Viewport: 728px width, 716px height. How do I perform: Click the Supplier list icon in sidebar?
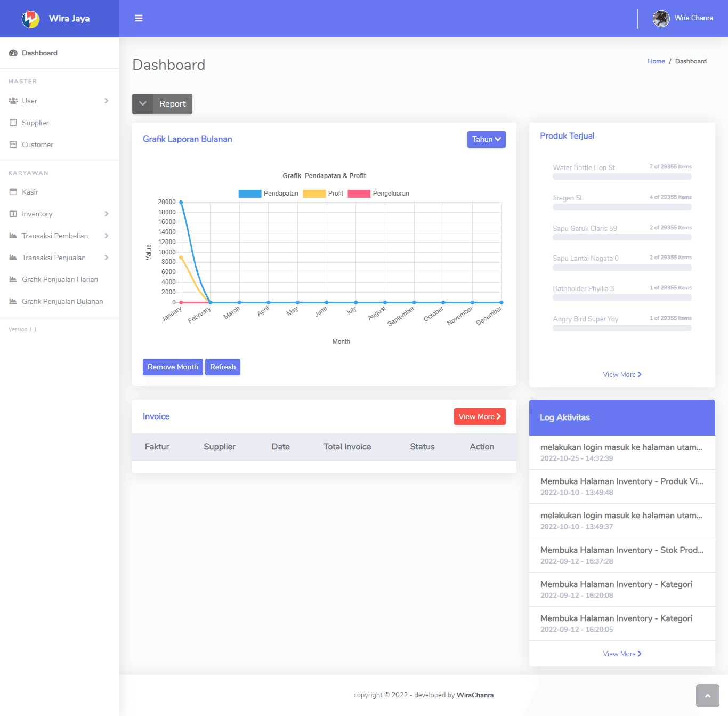coord(13,123)
